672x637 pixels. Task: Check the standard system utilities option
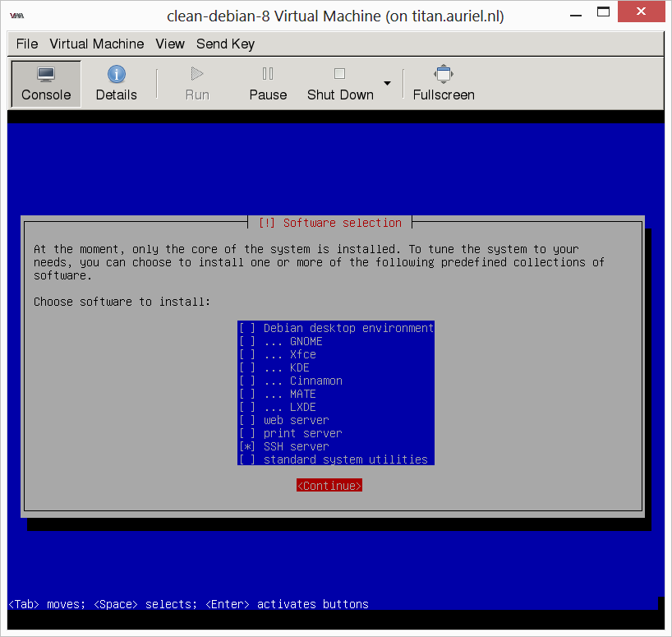(247, 459)
